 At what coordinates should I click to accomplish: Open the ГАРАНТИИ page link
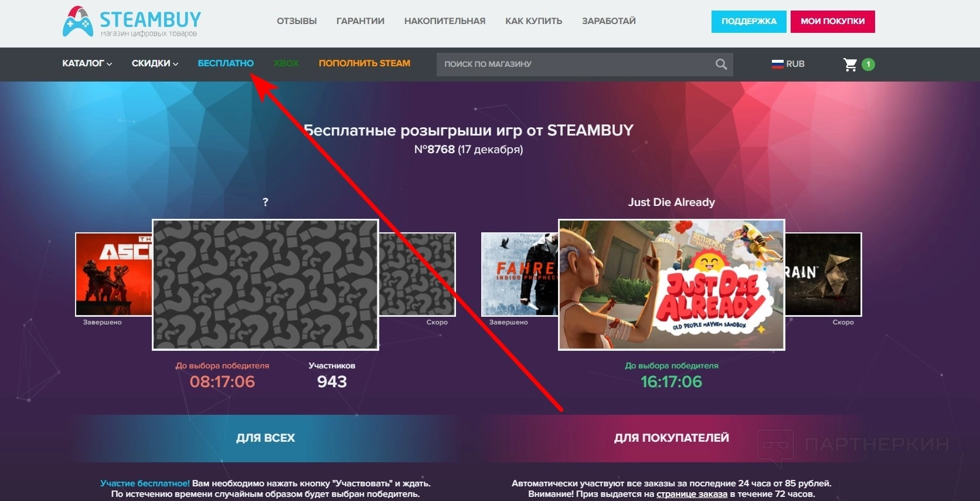pos(360,21)
